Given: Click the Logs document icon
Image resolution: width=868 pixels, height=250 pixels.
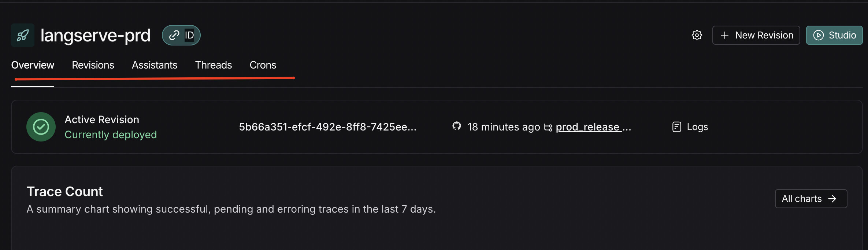Looking at the screenshot, I should pos(677,127).
